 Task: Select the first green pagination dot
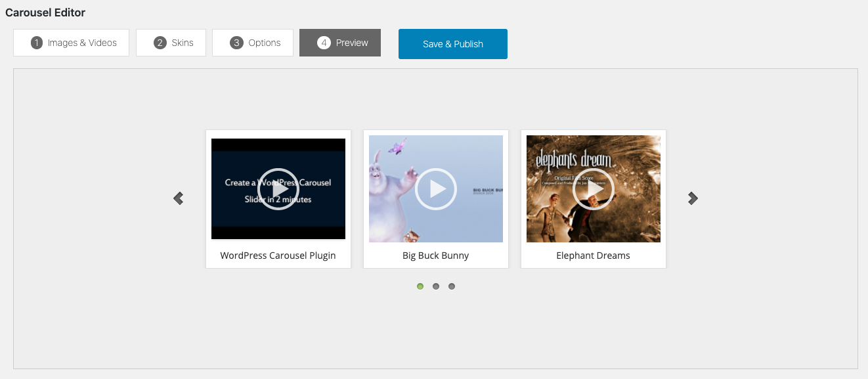click(x=420, y=286)
